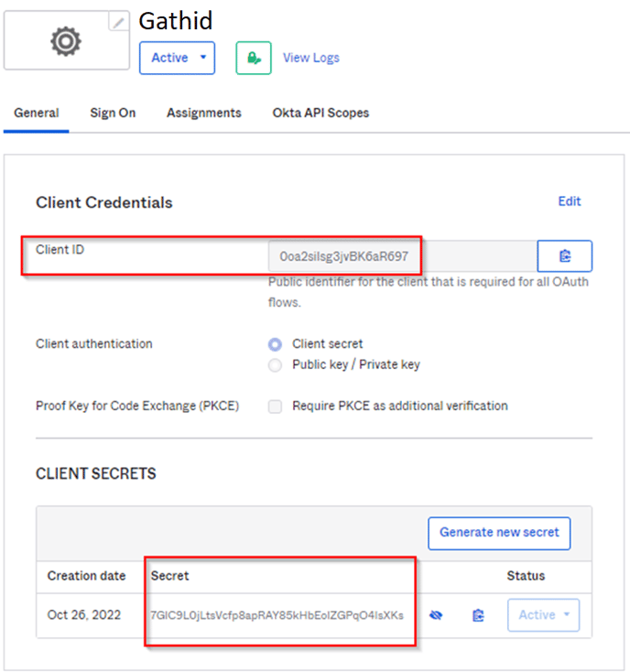This screenshot has height=672, width=630.
Task: Click Edit in Client Credentials
Action: click(570, 201)
